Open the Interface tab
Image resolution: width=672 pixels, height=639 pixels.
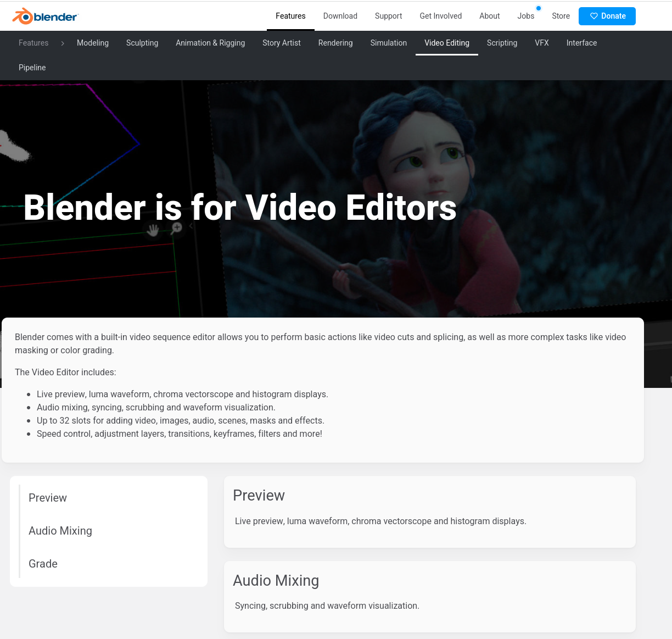click(x=582, y=43)
